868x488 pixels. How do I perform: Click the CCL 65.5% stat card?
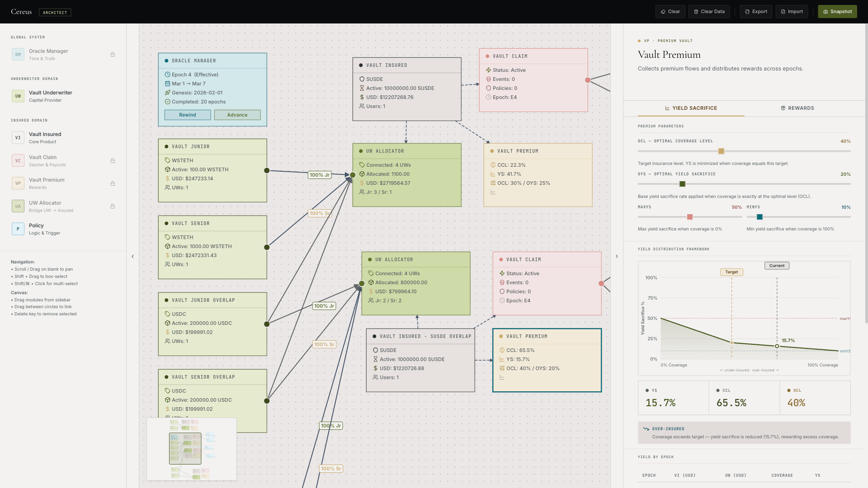745,398
